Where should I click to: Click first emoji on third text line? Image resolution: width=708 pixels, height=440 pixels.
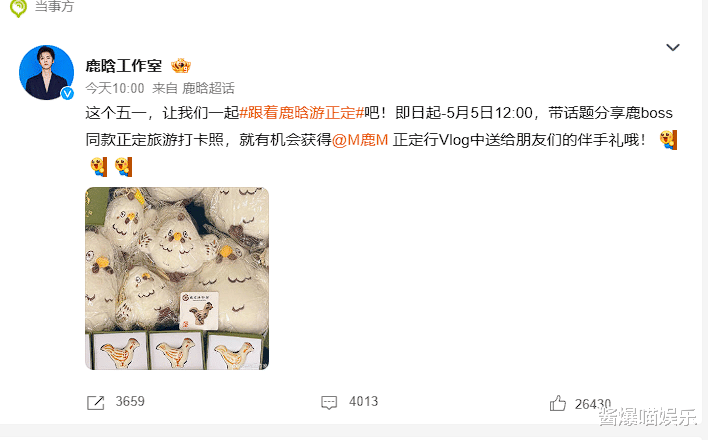coord(99,167)
